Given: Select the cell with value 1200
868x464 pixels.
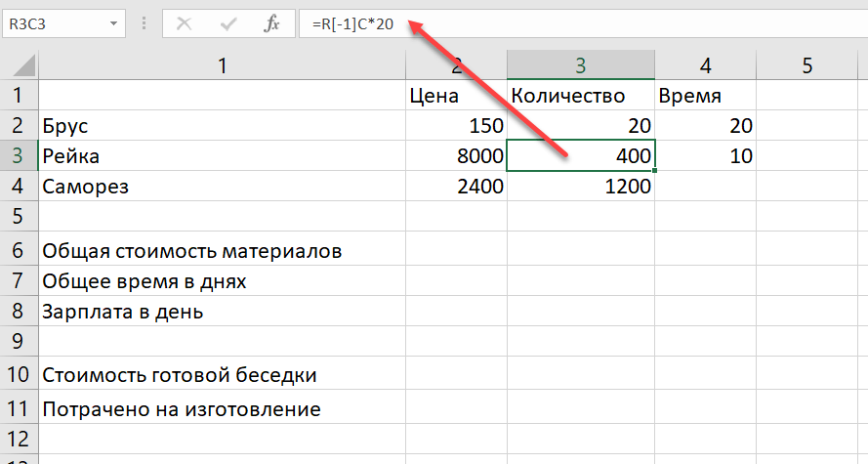Looking at the screenshot, I should [x=581, y=186].
